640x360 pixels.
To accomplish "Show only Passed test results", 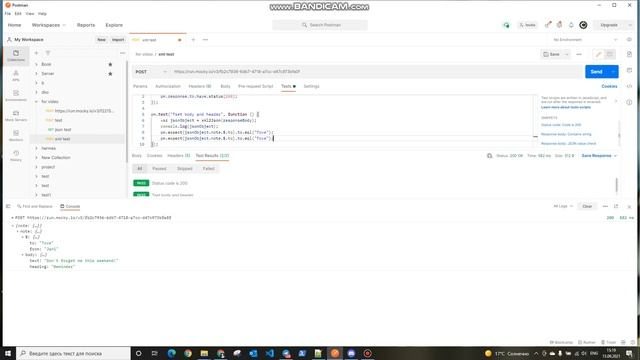I will coord(159,169).
